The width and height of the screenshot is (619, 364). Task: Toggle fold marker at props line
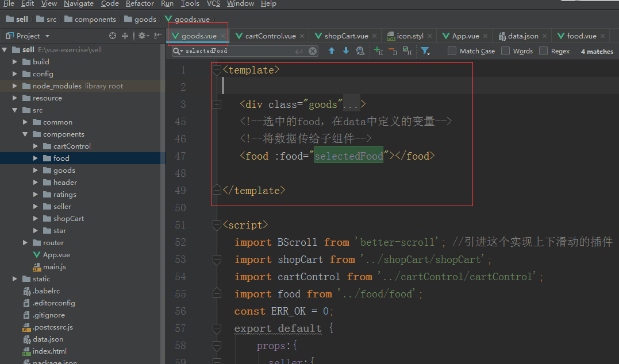(x=217, y=346)
